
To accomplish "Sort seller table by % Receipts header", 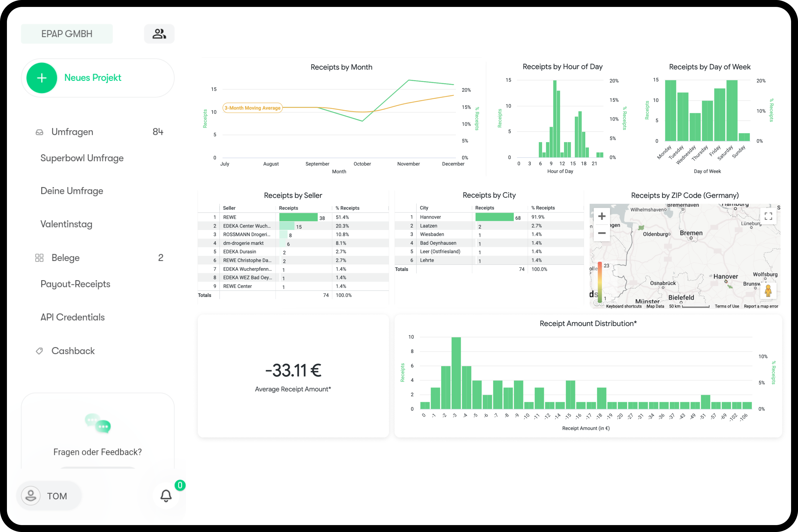I will [347, 208].
